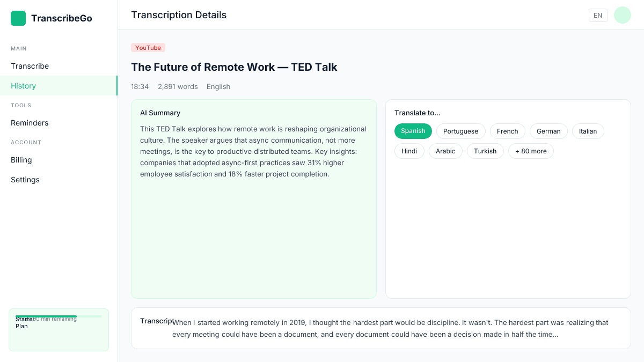644x362 pixels.
Task: Go to Billing in the Account section
Action: click(x=21, y=160)
